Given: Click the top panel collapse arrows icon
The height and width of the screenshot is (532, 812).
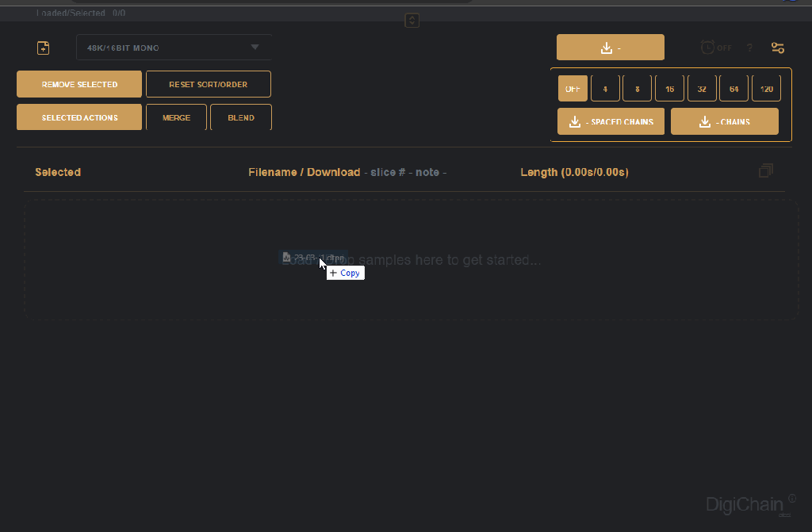Looking at the screenshot, I should [x=412, y=21].
